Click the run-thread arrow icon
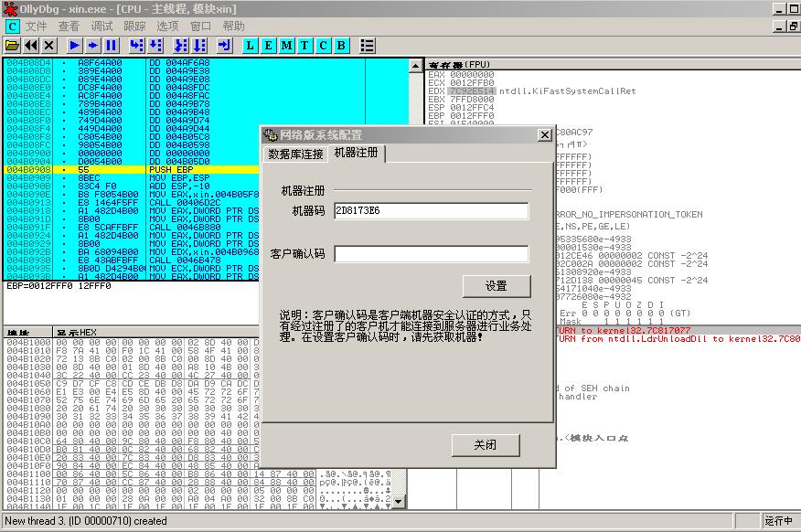Screen dimensions: 801x532 tap(93, 46)
